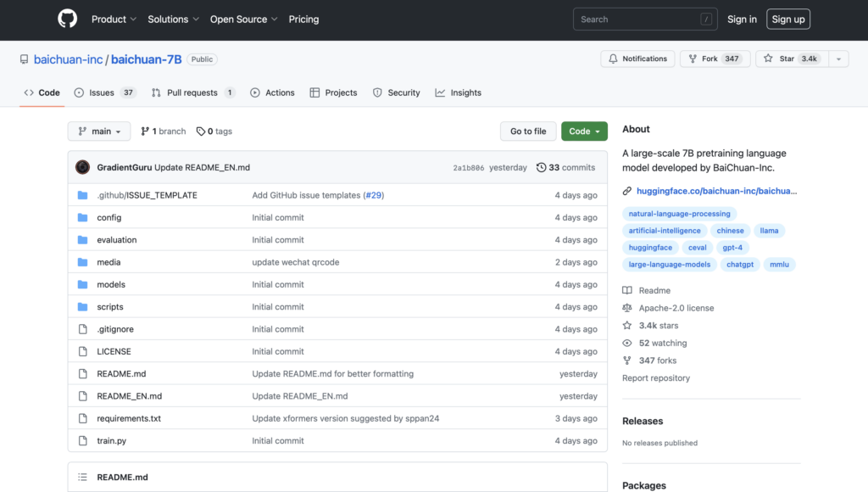Click the folder icon for scripts

[82, 307]
